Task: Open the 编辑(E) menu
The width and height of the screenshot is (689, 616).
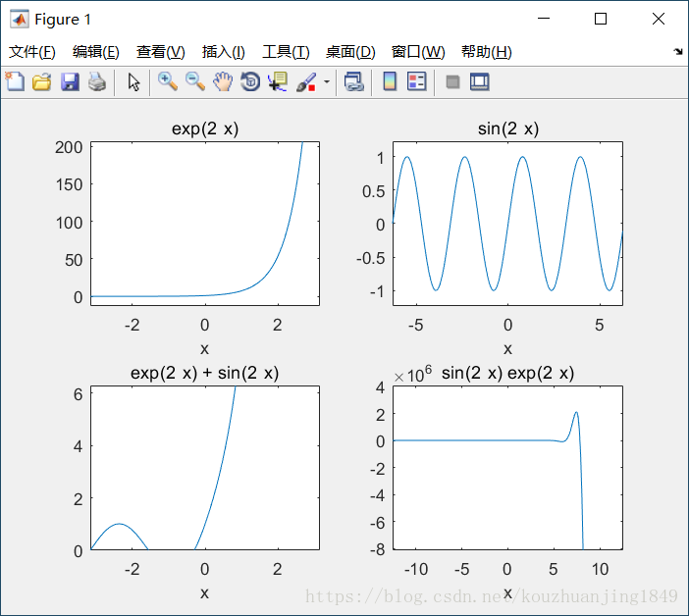Action: pos(96,52)
